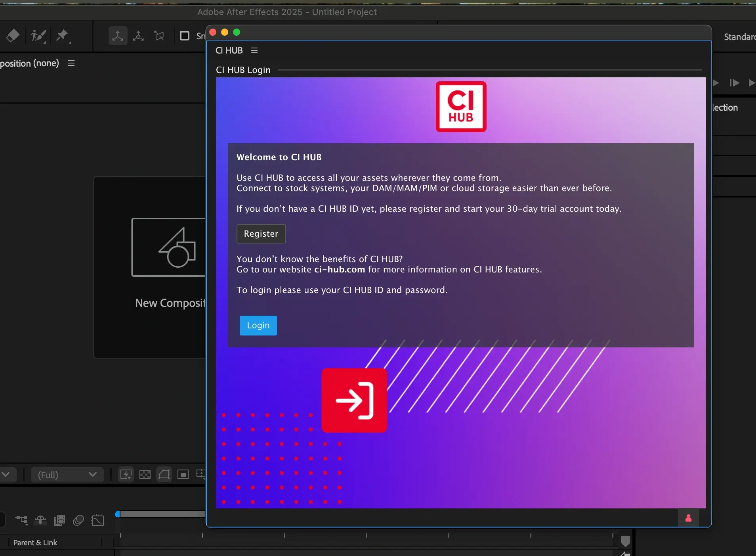Open the Composition Mini-Flowchart
756x556 pixels.
[x=22, y=520]
